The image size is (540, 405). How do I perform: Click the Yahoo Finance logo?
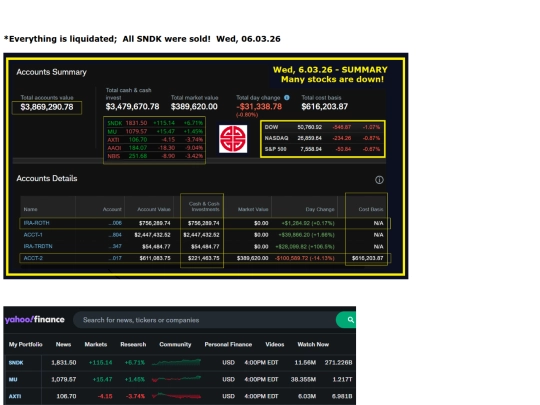[35, 320]
